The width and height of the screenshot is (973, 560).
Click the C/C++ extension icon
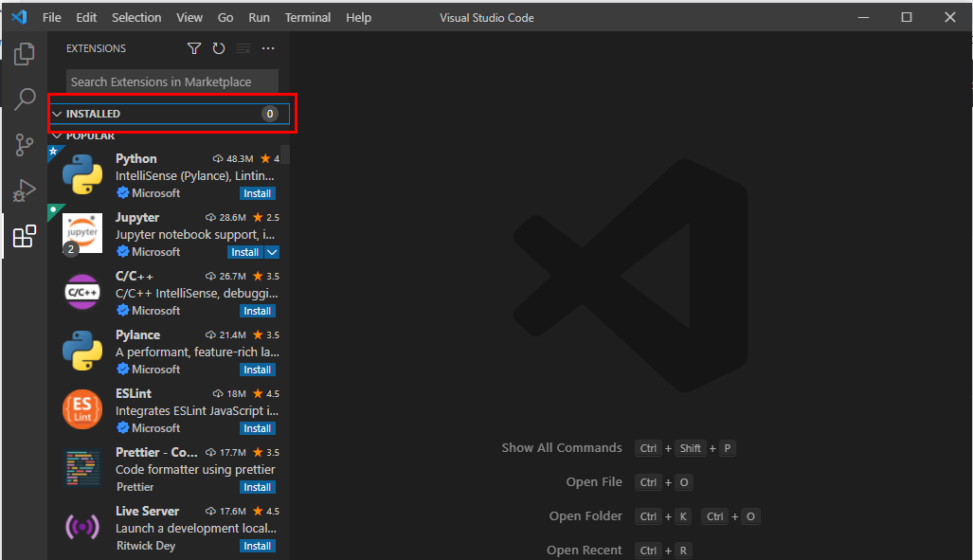click(x=82, y=292)
